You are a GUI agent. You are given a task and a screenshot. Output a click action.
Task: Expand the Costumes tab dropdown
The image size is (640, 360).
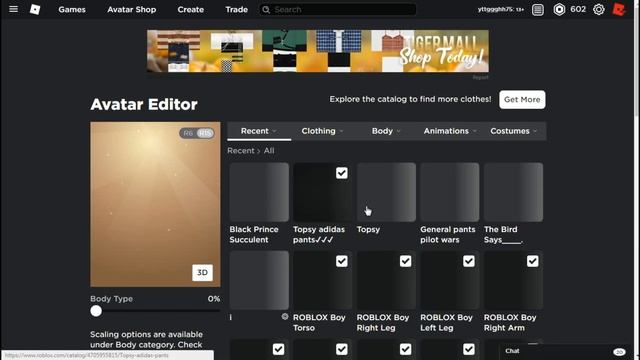[x=513, y=131]
